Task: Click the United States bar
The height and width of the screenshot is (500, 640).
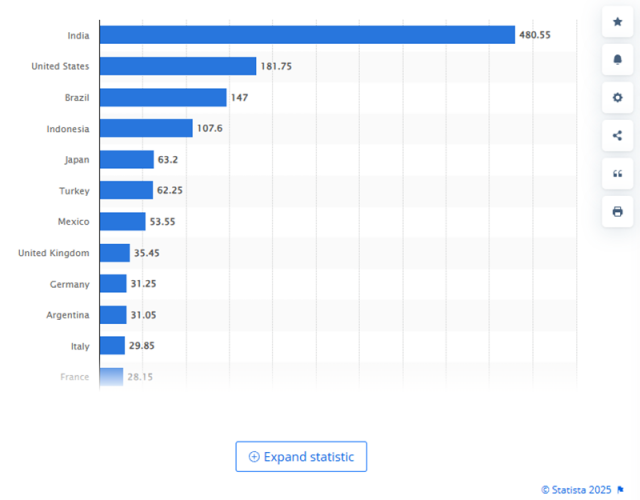Action: [x=178, y=66]
